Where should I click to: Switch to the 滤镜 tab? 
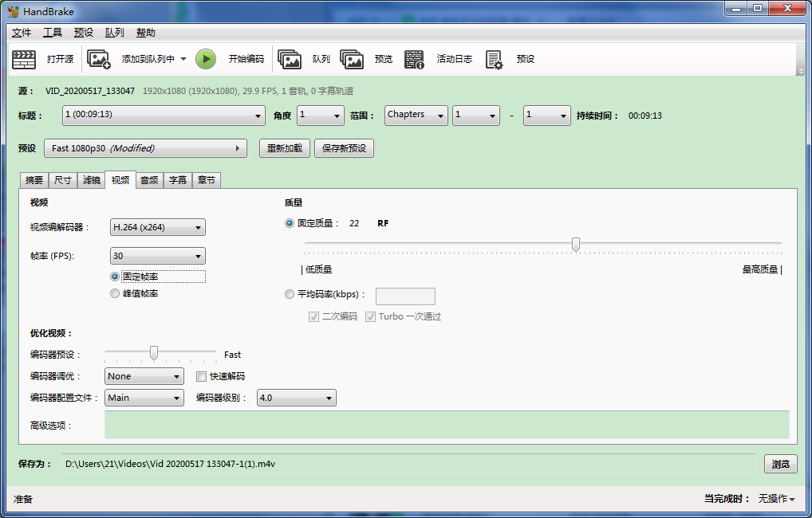pyautogui.click(x=92, y=180)
